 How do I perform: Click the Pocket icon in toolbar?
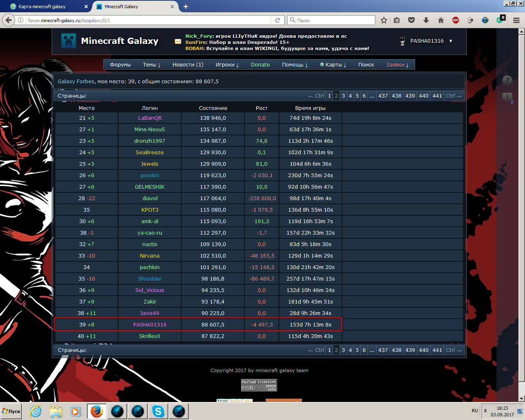(411, 20)
